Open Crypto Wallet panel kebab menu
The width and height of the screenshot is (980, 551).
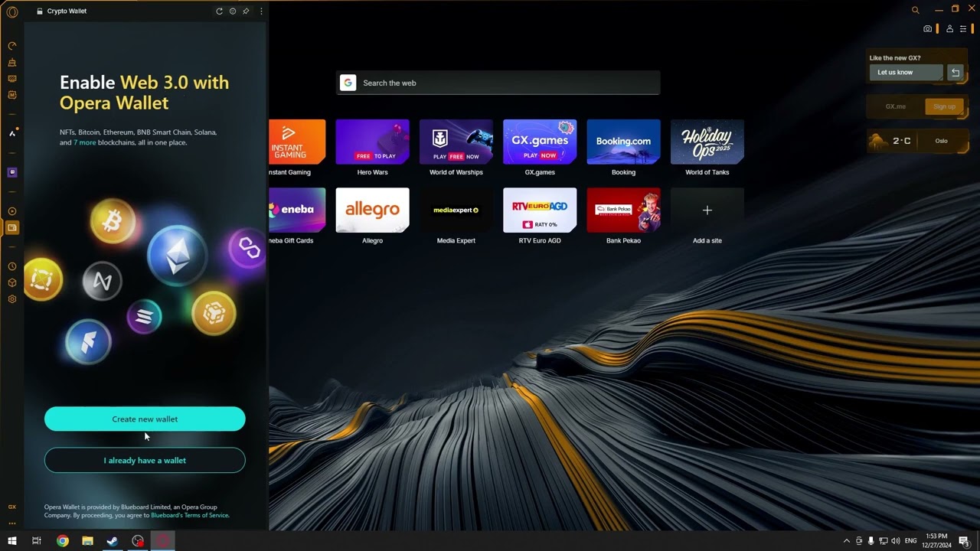pyautogui.click(x=261, y=11)
